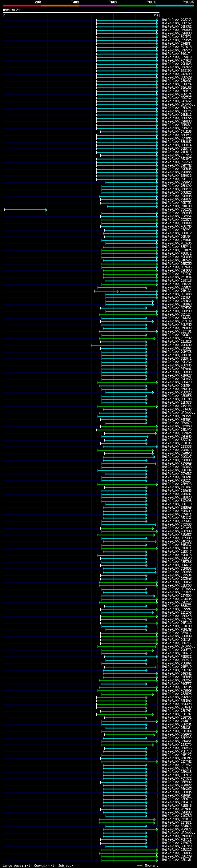
Task: Select the UniRef100_Q4H1G2 label
Action: point(176,291)
